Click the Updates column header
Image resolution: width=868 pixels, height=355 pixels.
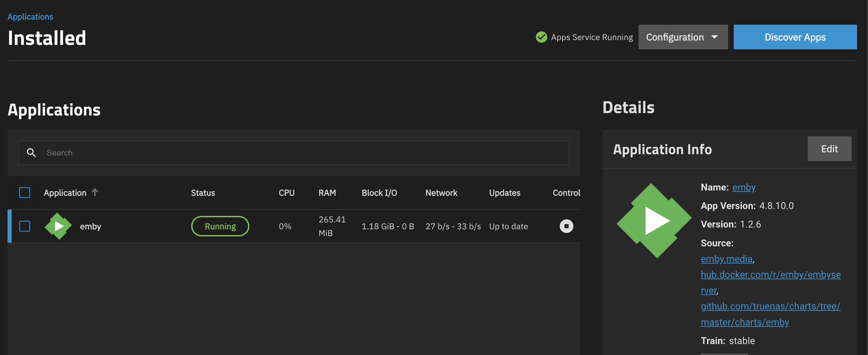(x=505, y=193)
